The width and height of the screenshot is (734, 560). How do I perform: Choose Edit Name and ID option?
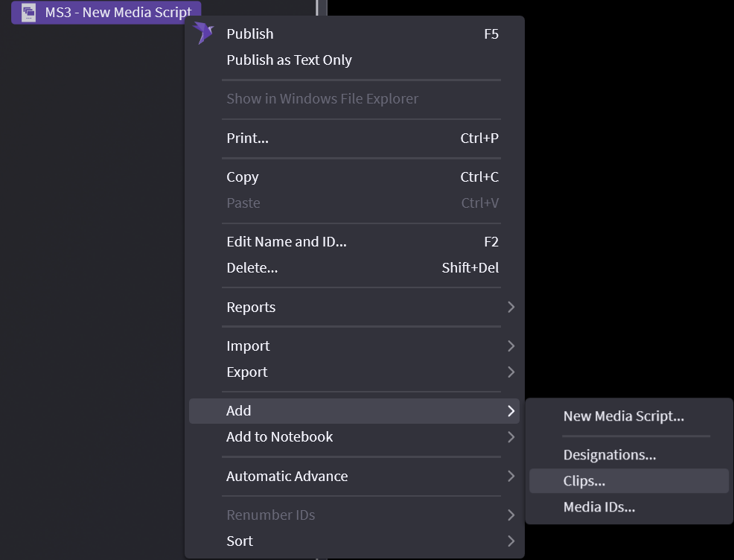[x=287, y=242]
